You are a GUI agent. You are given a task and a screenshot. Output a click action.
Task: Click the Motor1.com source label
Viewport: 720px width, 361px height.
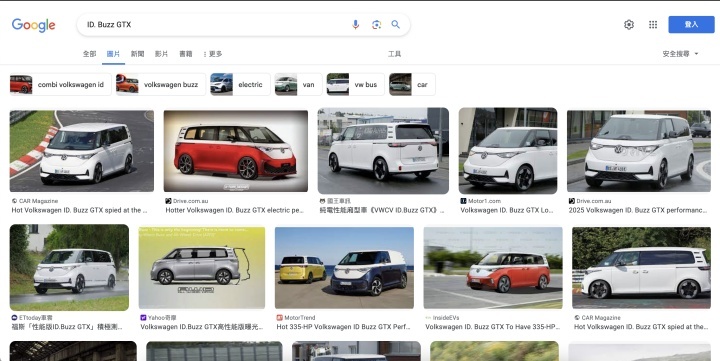[x=484, y=201]
